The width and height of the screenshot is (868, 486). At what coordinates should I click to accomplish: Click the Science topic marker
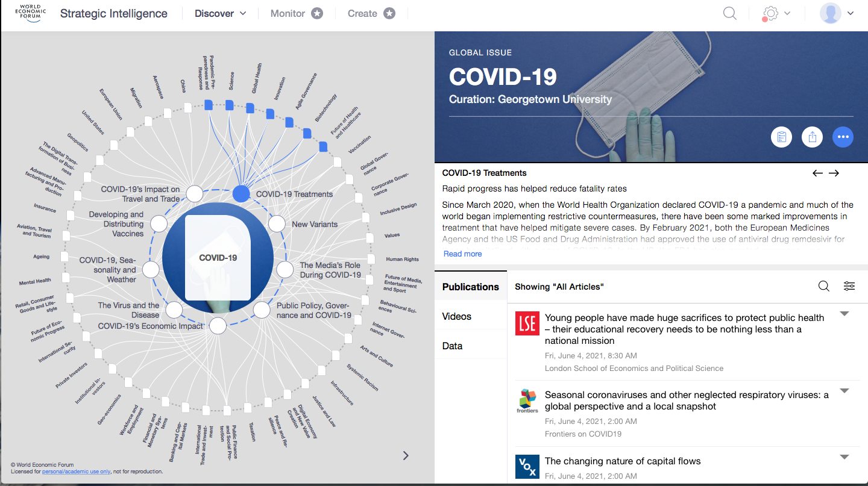click(x=229, y=105)
